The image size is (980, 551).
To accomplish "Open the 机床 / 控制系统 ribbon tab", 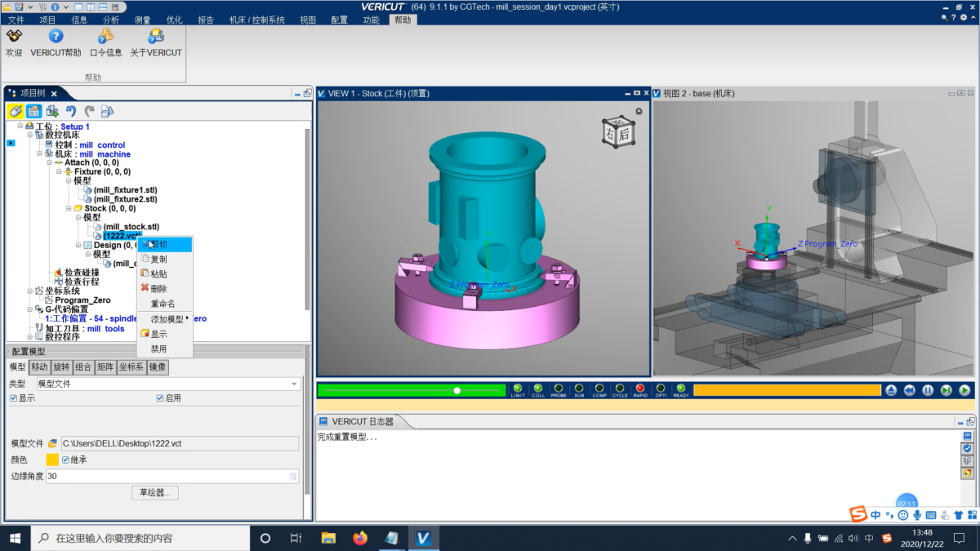I will click(x=256, y=20).
